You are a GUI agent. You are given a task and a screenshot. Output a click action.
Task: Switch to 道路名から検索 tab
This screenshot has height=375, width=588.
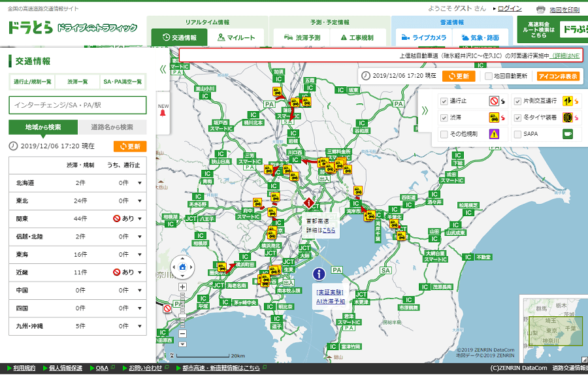(112, 127)
